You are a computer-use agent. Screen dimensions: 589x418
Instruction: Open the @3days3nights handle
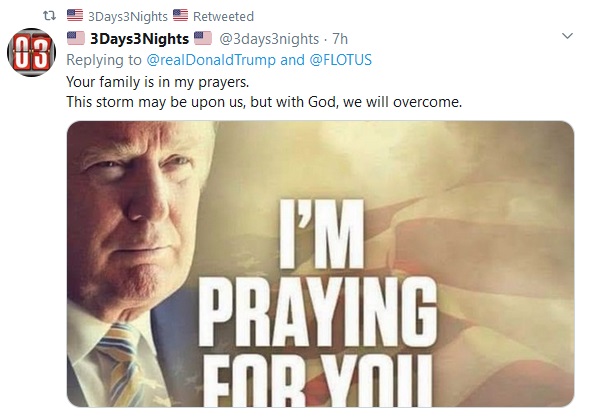click(269, 39)
